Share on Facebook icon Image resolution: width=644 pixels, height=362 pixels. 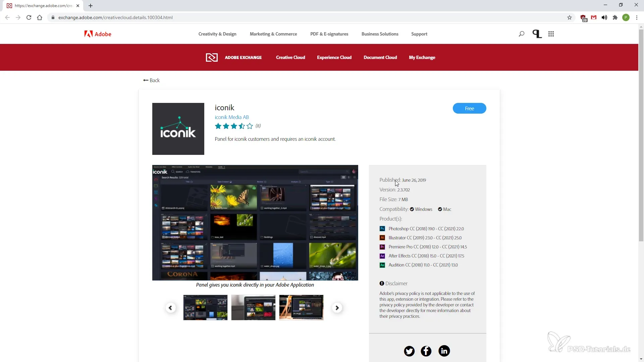click(426, 351)
